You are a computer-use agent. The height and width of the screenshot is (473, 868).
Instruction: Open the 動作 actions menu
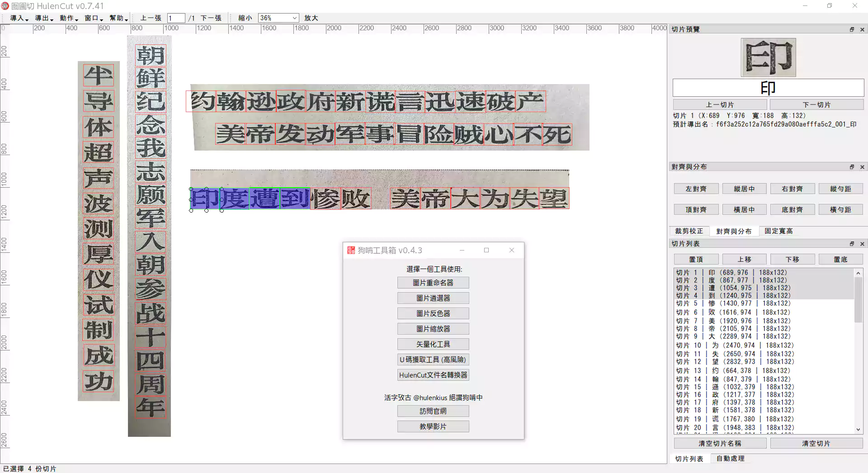pos(69,18)
